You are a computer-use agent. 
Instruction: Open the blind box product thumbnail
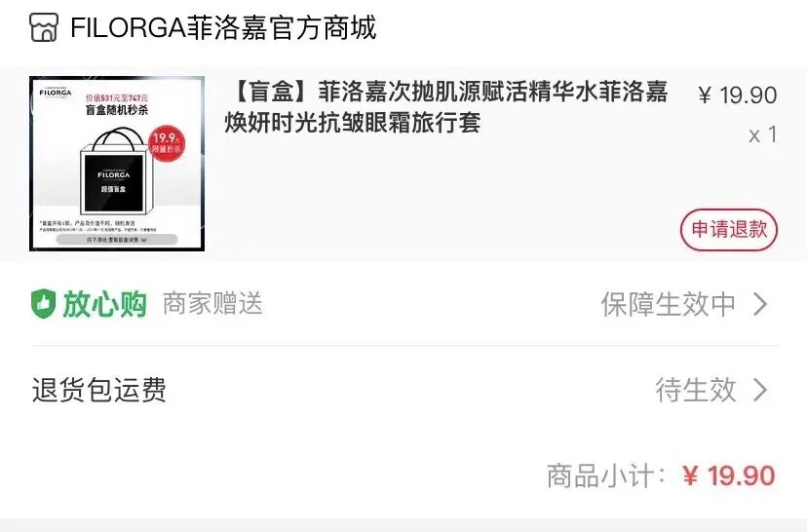click(x=117, y=164)
